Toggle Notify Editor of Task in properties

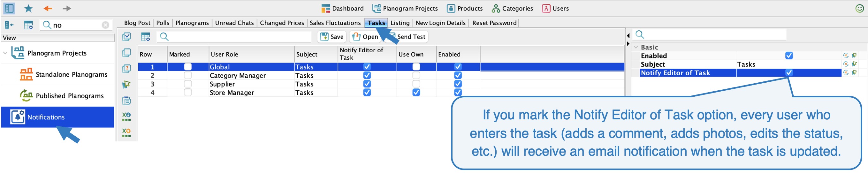[789, 73]
